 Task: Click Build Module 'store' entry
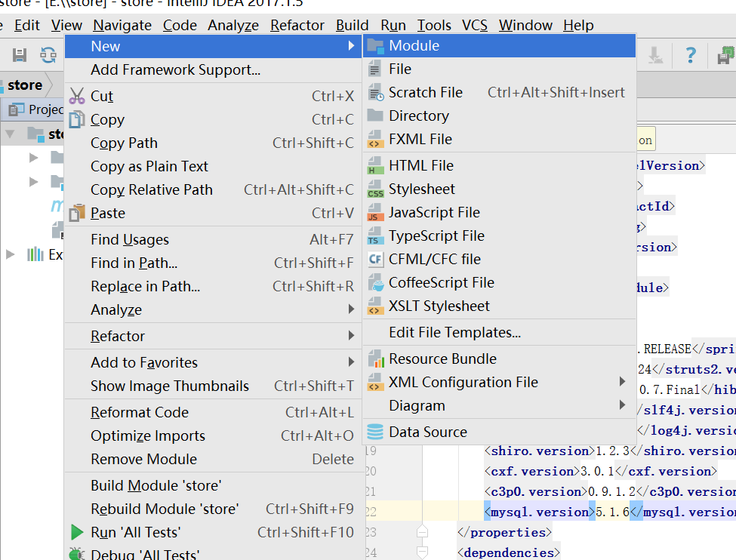pos(214,485)
